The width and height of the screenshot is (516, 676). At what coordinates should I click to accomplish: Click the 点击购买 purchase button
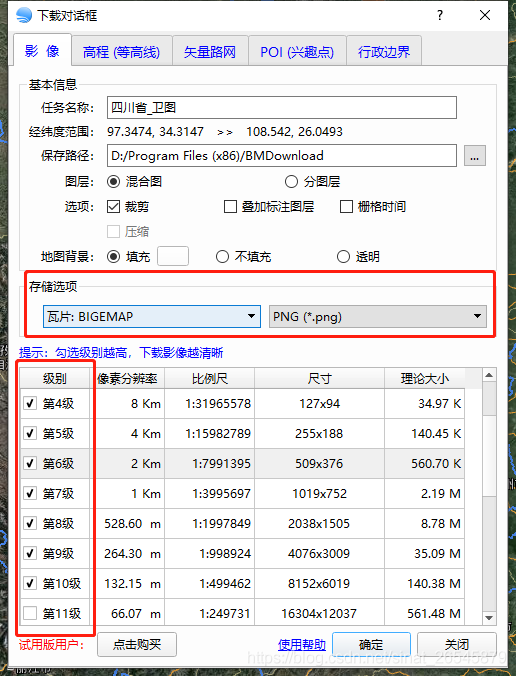tap(137, 645)
